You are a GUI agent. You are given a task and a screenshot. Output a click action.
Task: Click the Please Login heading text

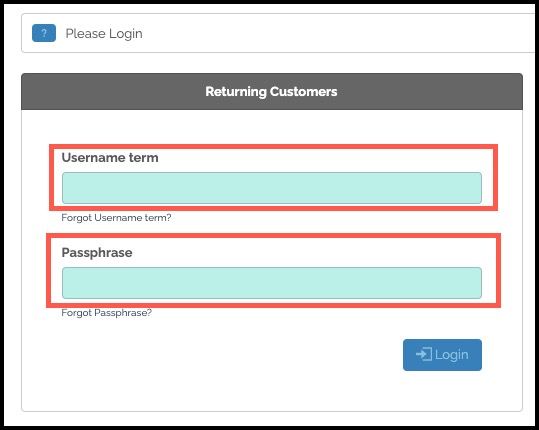click(104, 34)
